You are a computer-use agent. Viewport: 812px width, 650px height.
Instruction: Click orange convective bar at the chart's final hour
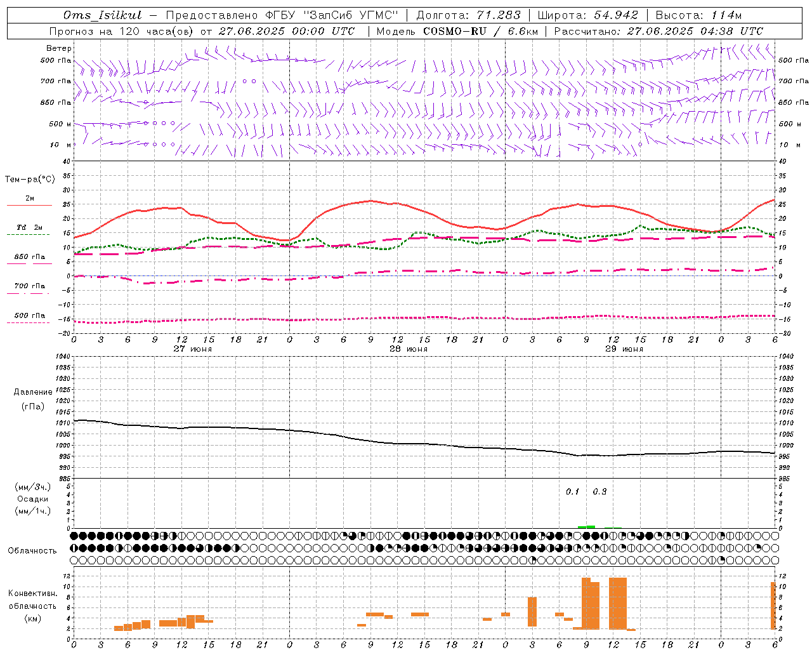coord(773,606)
